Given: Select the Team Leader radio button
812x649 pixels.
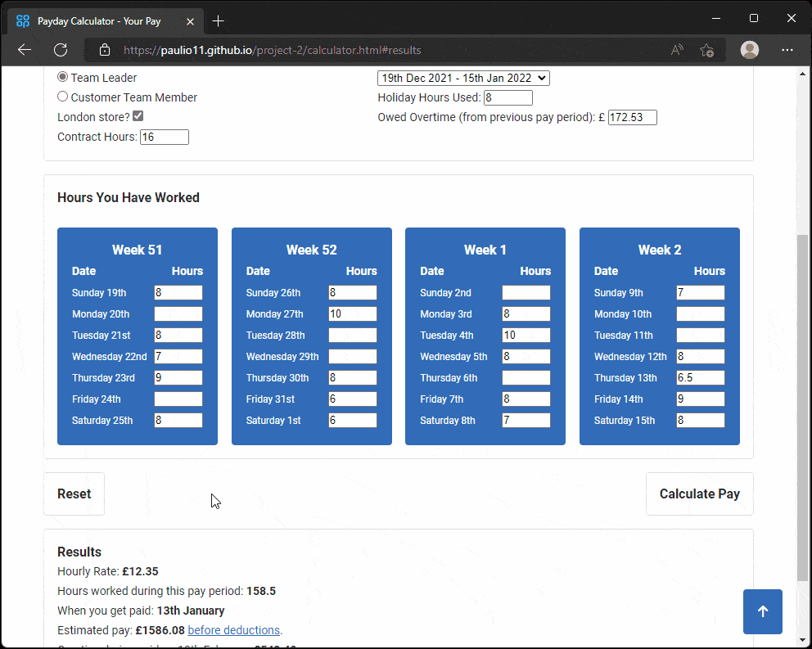Looking at the screenshot, I should 63,77.
